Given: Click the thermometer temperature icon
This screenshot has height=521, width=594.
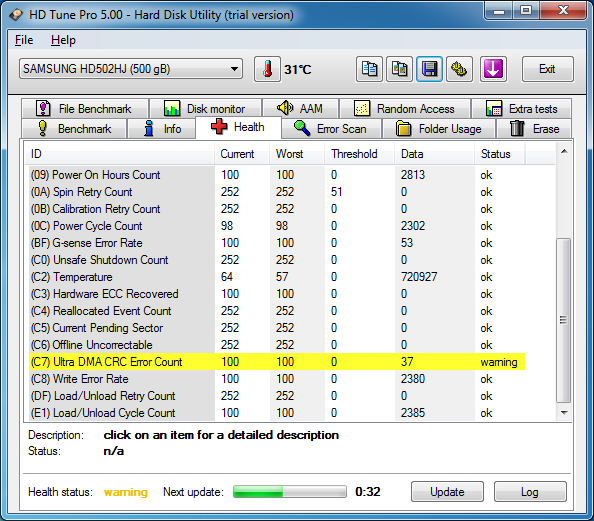Looking at the screenshot, I should tap(267, 69).
